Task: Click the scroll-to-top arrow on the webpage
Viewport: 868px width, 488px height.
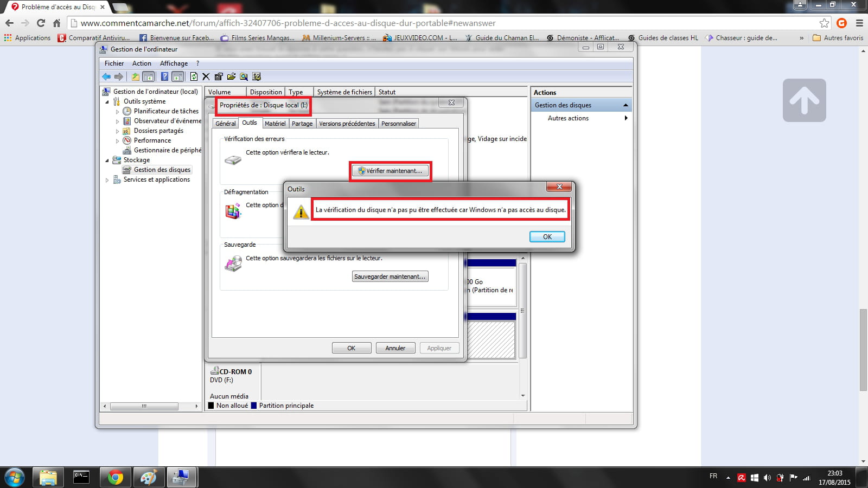Action: click(x=805, y=100)
